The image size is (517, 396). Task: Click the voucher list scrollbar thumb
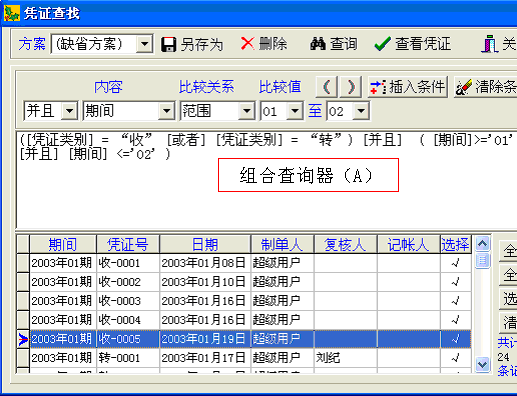483,260
